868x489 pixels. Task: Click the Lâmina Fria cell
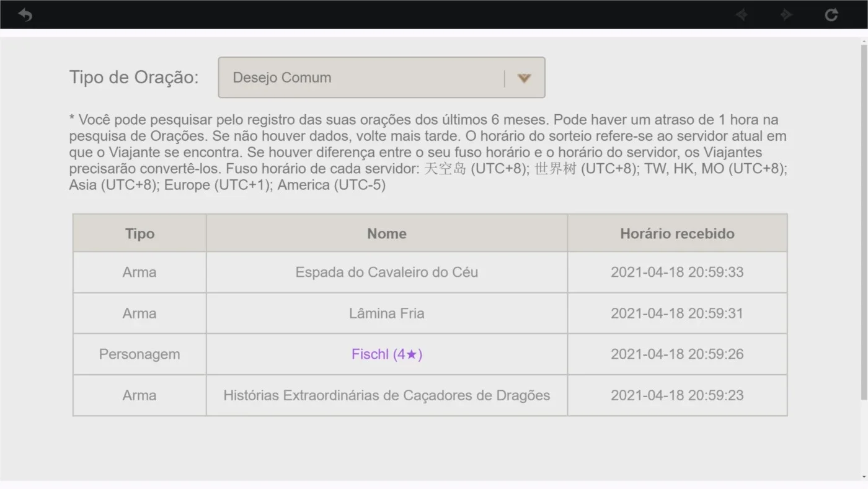(x=387, y=313)
